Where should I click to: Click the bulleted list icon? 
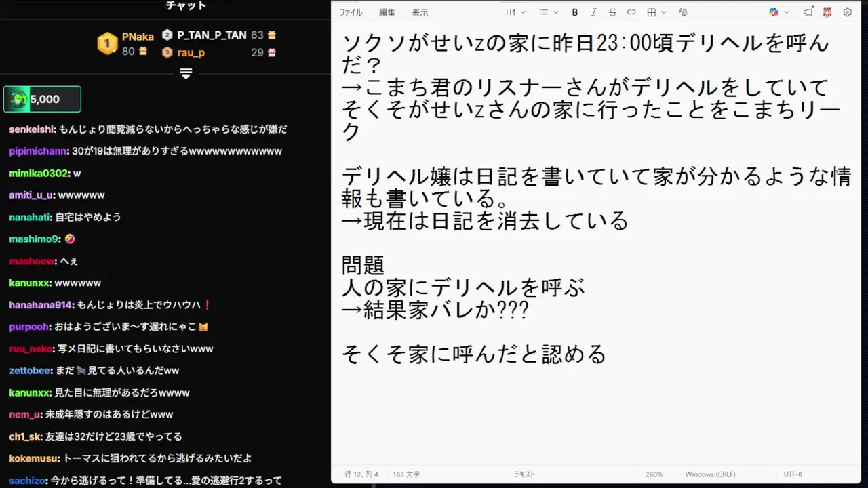(543, 12)
